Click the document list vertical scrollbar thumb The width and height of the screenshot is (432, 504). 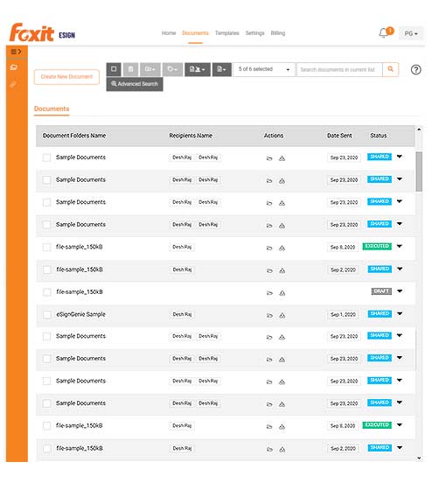419,171
